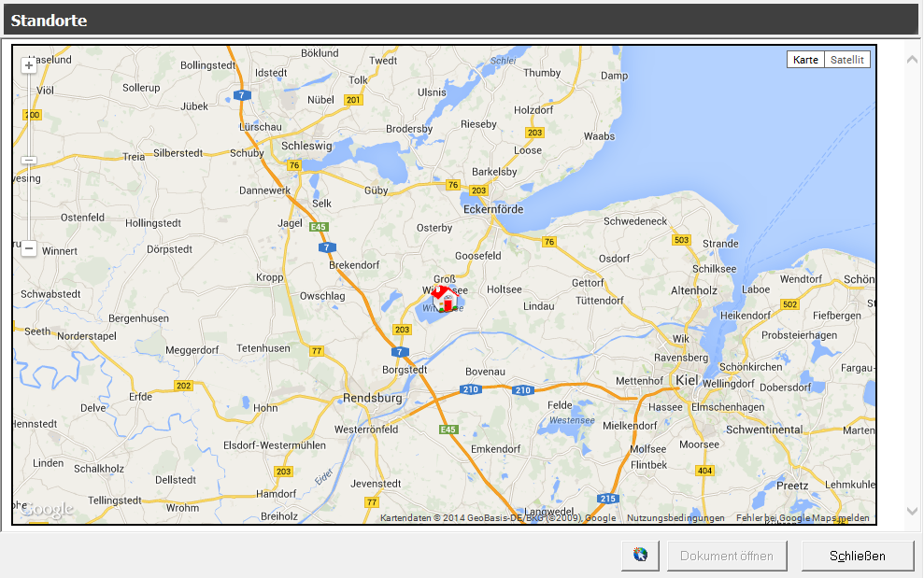Click the E45 road shield near Jagel
This screenshot has width=924, height=578.
pos(319,226)
